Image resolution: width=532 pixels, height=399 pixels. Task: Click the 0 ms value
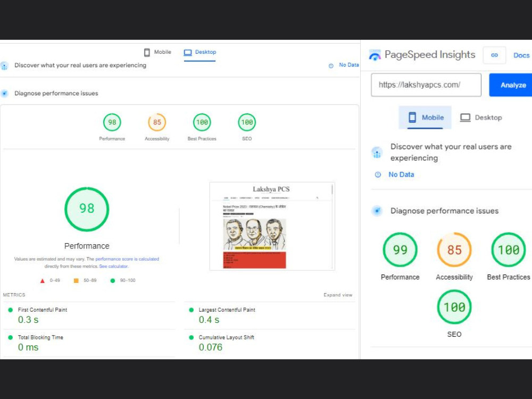(x=28, y=347)
